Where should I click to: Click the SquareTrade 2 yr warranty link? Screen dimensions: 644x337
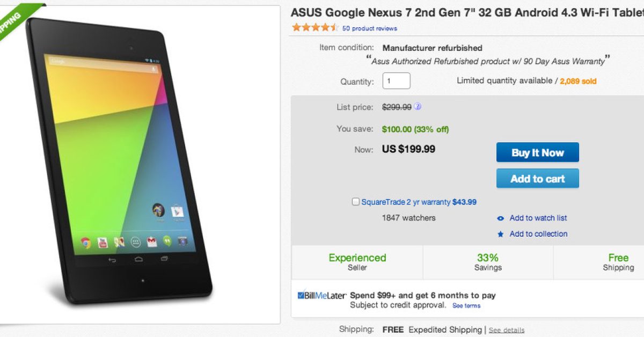(x=406, y=202)
